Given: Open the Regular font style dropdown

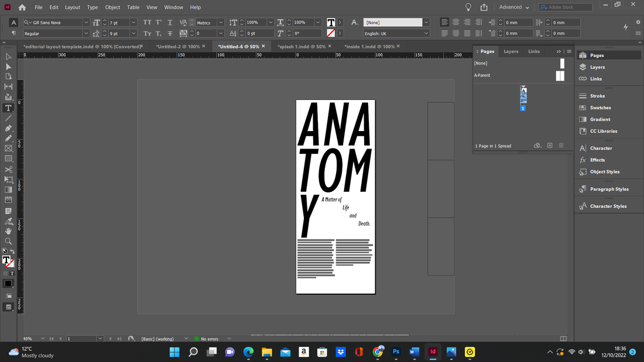Looking at the screenshot, I should click(x=86, y=34).
